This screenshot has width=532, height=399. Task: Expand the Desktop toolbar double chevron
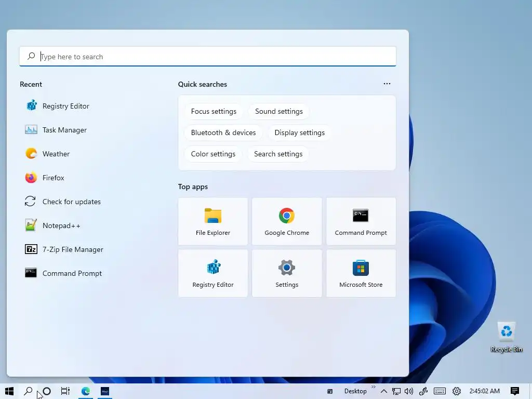[373, 387]
